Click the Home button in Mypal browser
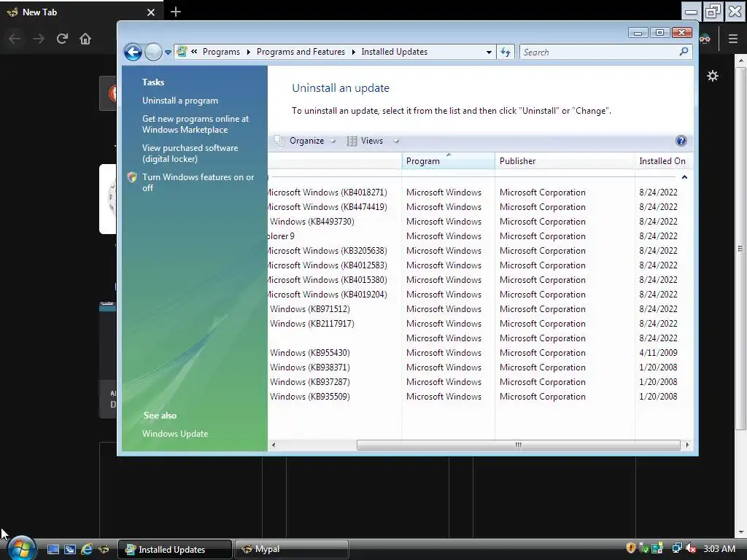 click(x=85, y=39)
